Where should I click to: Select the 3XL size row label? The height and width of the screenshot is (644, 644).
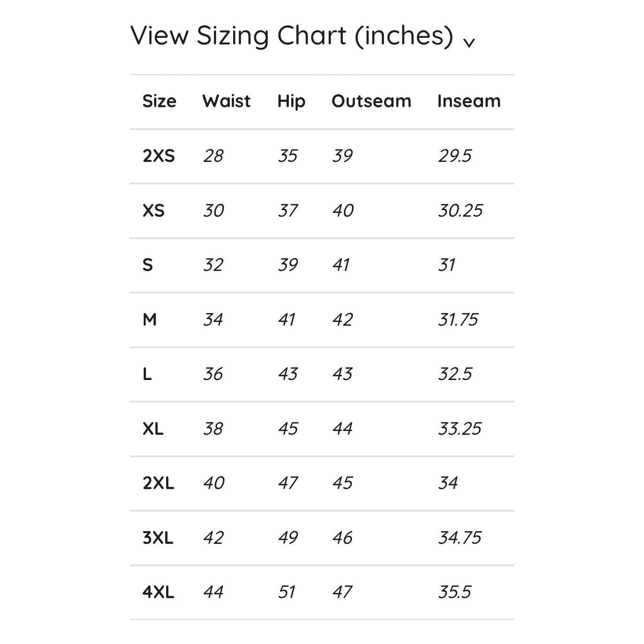click(x=158, y=538)
